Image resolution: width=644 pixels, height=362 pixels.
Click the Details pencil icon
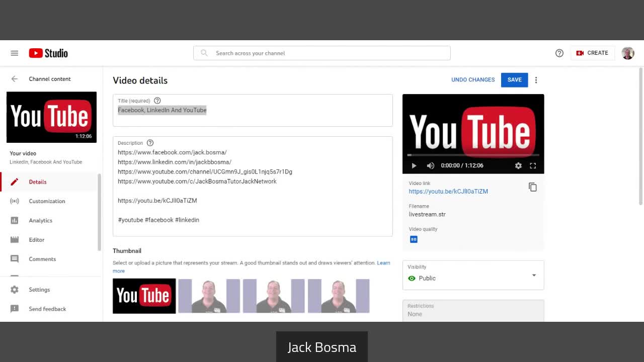pos(15,182)
